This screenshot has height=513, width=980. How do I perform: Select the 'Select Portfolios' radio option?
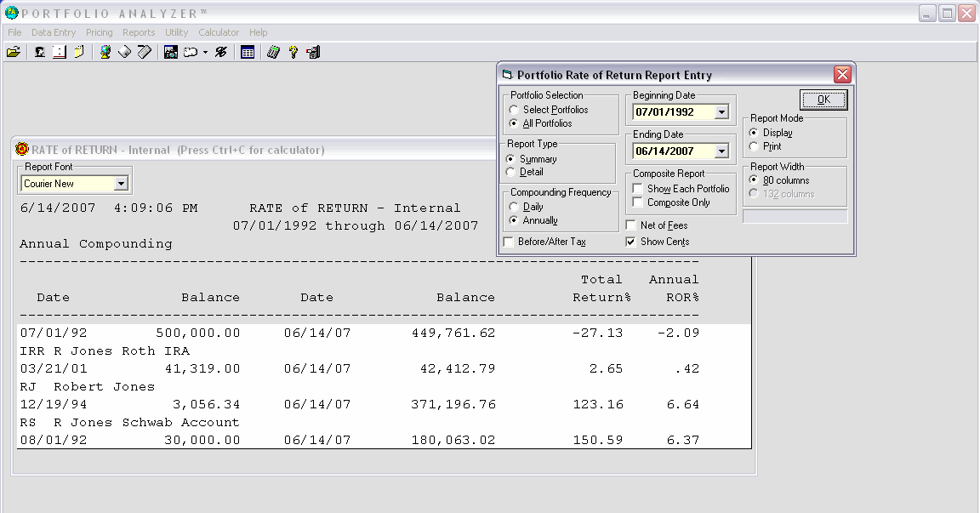coord(513,110)
